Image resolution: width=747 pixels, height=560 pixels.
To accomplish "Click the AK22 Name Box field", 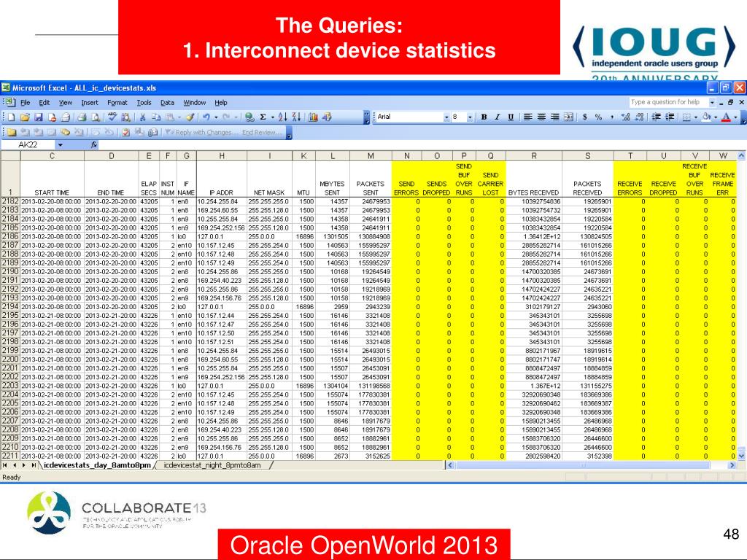I will (x=28, y=145).
